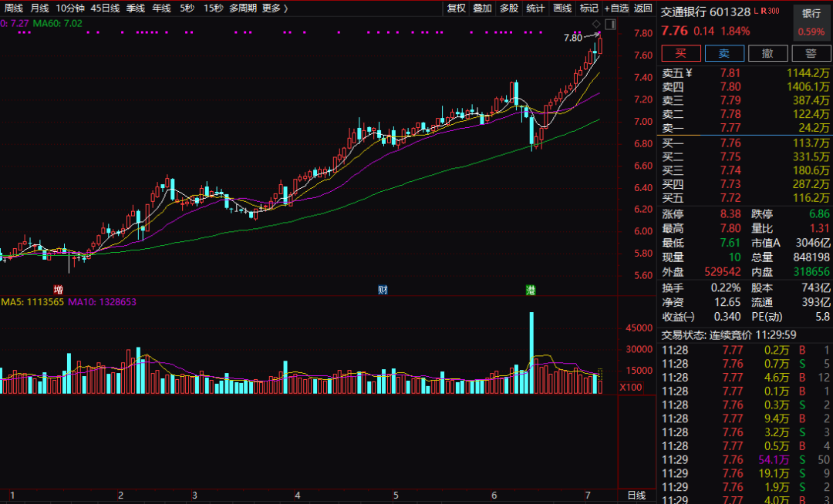
Task: Toggle 叠加 overlay comparison
Action: pyautogui.click(x=482, y=8)
